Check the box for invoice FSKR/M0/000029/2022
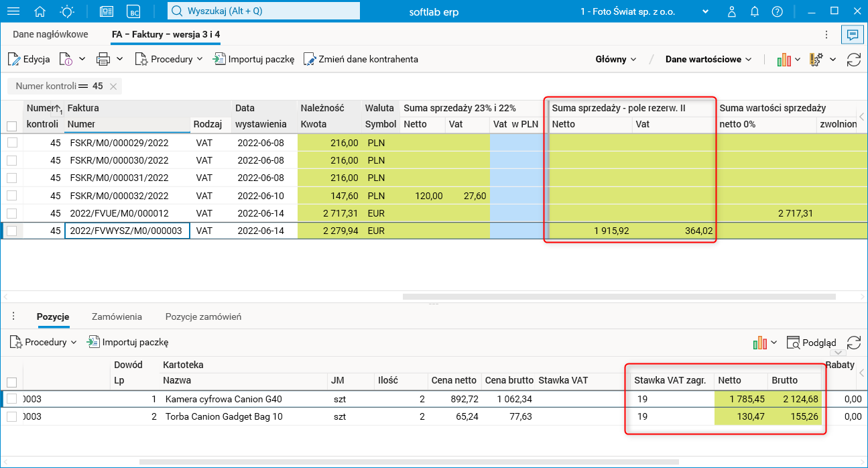This screenshot has width=868, height=468. click(x=12, y=143)
